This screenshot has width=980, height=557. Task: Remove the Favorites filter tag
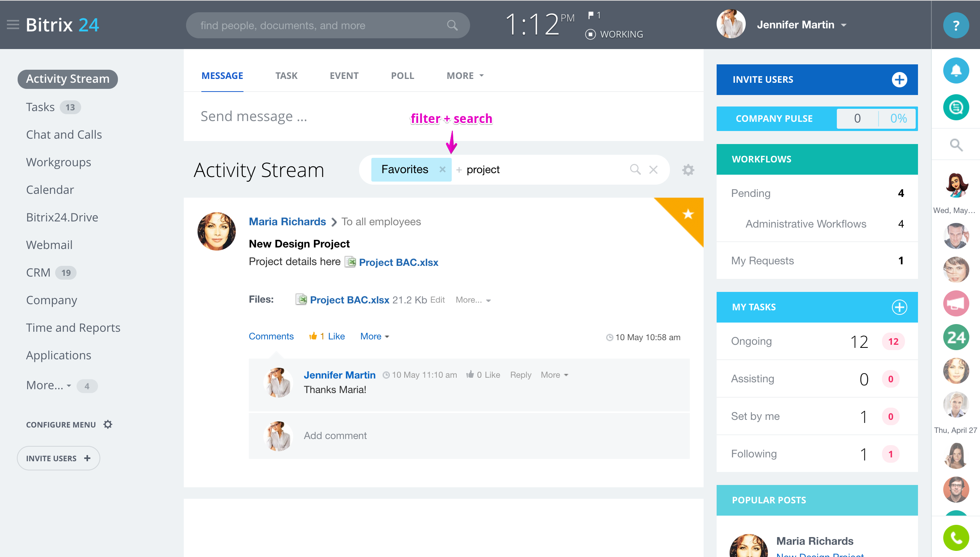coord(442,169)
